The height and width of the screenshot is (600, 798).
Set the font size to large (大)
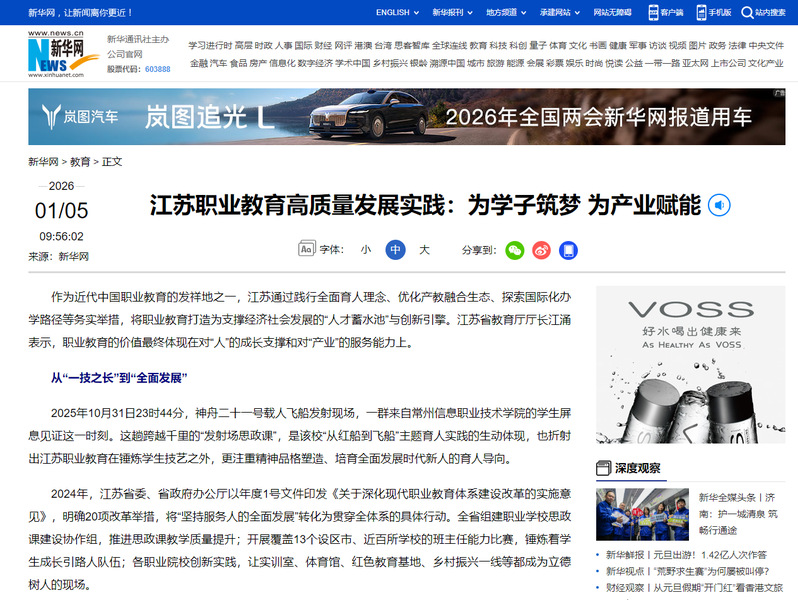424,250
